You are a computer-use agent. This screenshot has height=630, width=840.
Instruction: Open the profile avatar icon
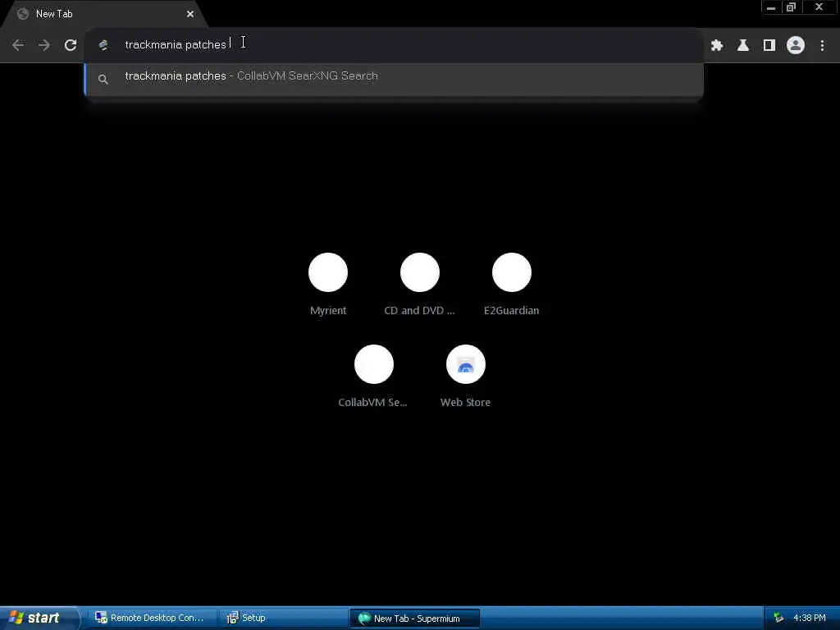click(x=796, y=45)
